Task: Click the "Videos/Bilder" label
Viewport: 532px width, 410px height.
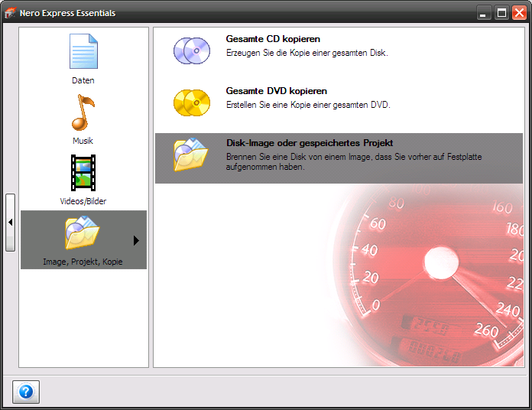Action: (x=83, y=201)
